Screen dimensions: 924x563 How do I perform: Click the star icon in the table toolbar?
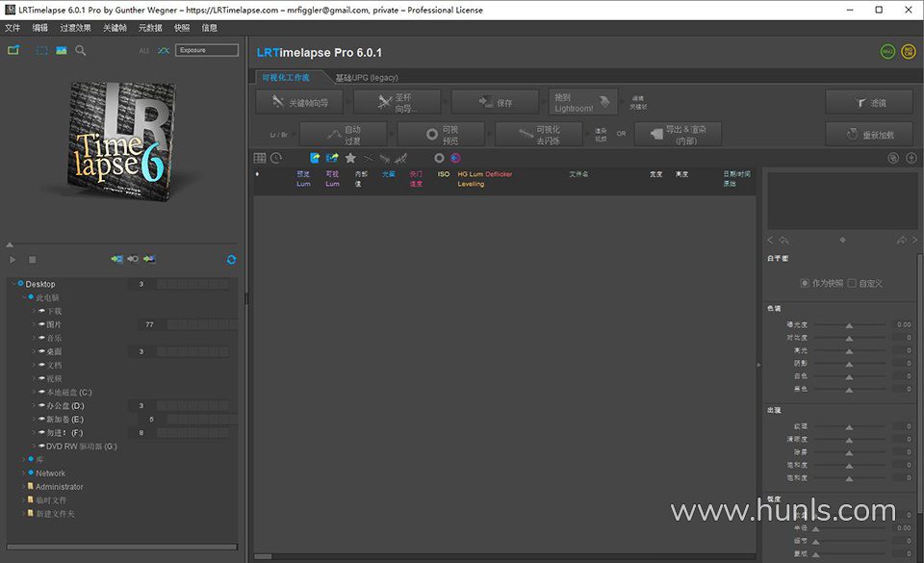tap(350, 158)
